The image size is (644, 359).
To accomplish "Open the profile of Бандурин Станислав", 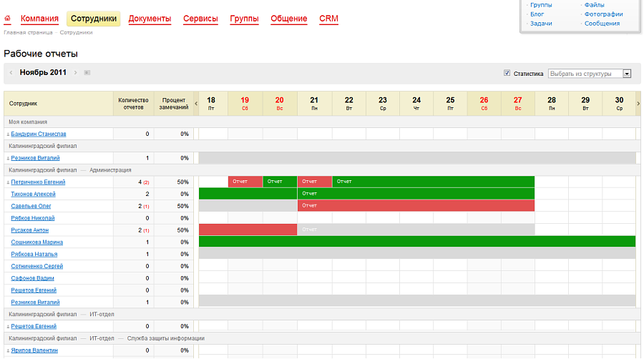I will [x=39, y=134].
